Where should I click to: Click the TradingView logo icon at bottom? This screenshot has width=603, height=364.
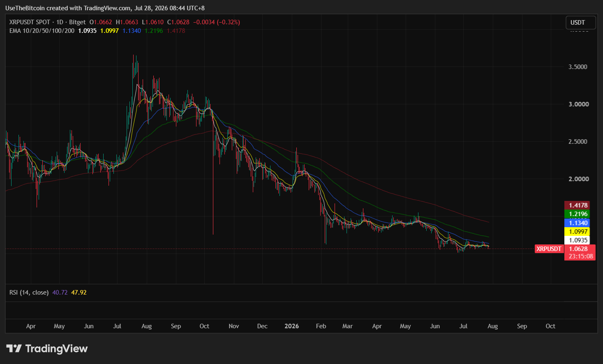click(14, 349)
